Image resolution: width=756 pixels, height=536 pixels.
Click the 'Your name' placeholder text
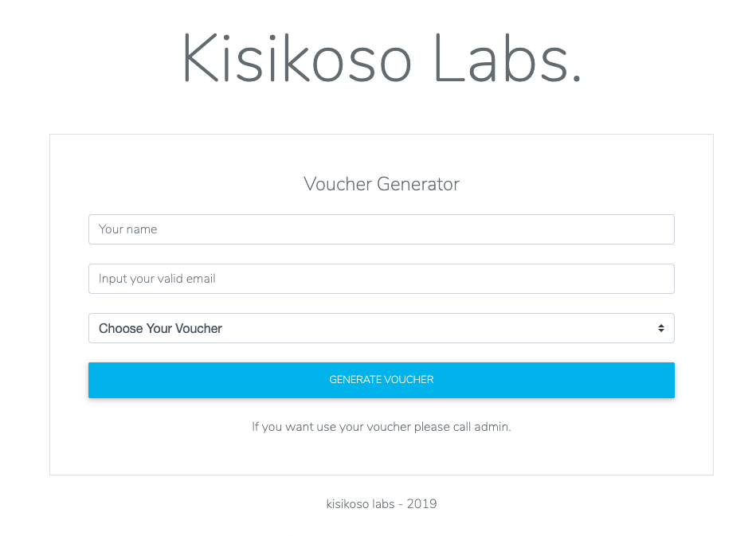point(127,229)
